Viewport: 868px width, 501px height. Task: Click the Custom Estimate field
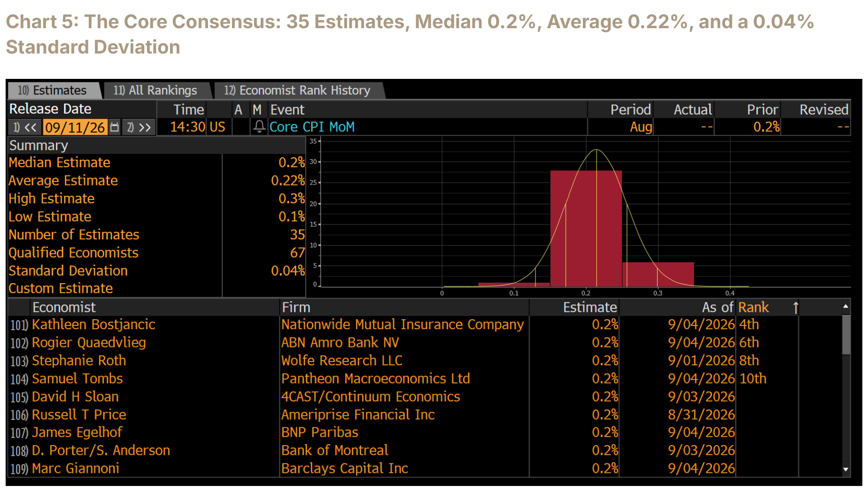click(264, 288)
